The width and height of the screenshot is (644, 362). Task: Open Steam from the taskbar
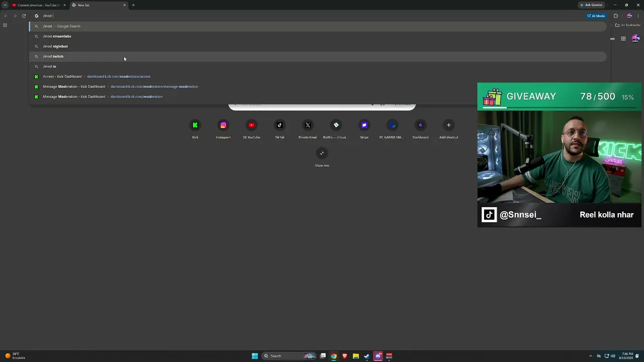click(367, 356)
